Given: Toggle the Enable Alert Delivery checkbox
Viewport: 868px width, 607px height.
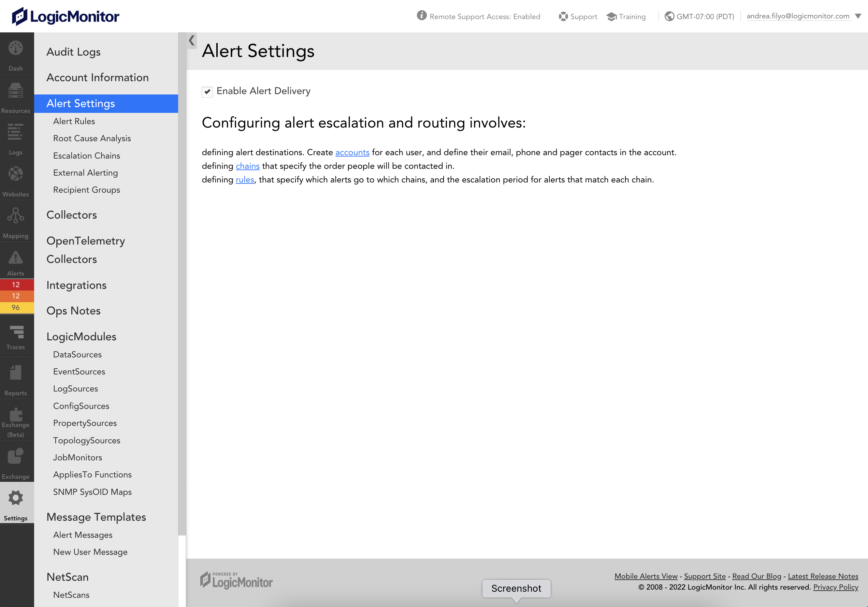Looking at the screenshot, I should click(207, 91).
